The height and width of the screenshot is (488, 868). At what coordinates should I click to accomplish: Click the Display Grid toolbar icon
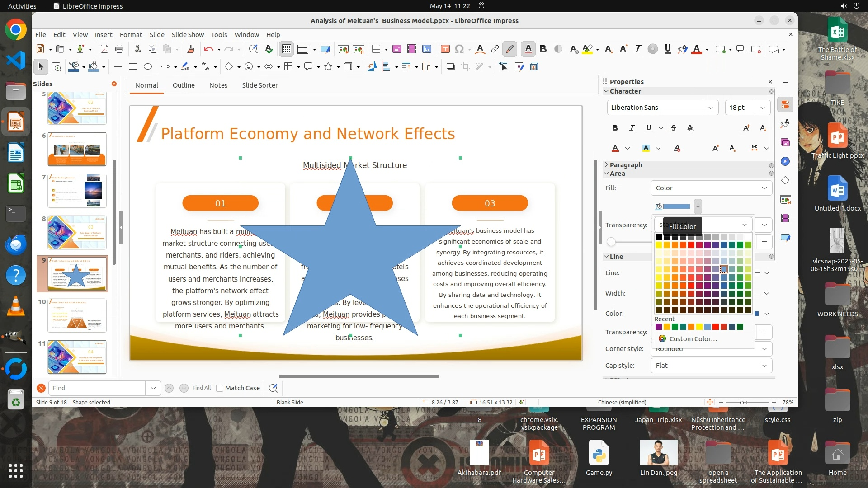click(287, 49)
